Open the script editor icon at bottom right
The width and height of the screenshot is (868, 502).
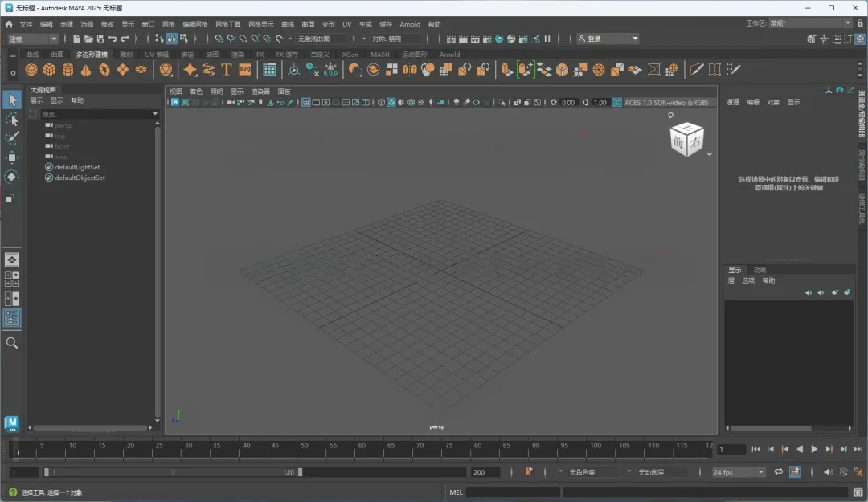coord(858,492)
